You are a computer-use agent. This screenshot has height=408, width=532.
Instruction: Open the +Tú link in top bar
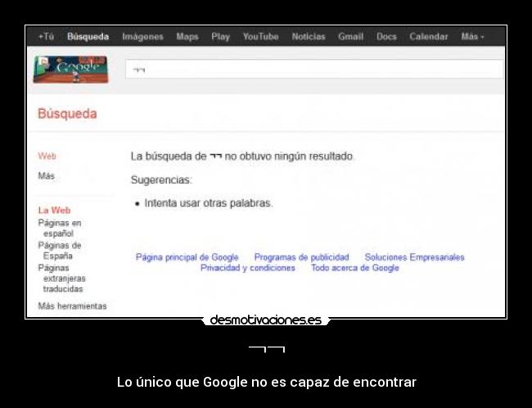[46, 36]
